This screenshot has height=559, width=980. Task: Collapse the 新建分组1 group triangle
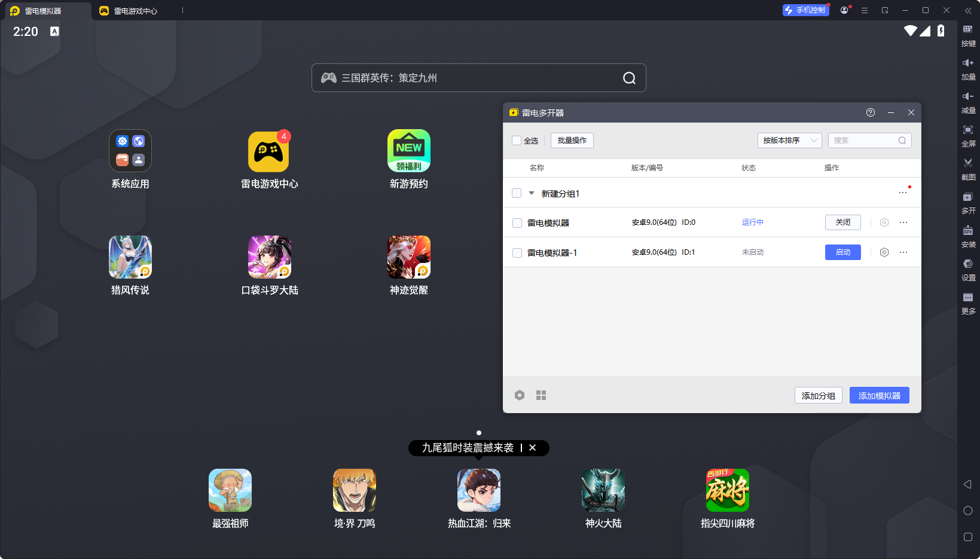tap(531, 193)
